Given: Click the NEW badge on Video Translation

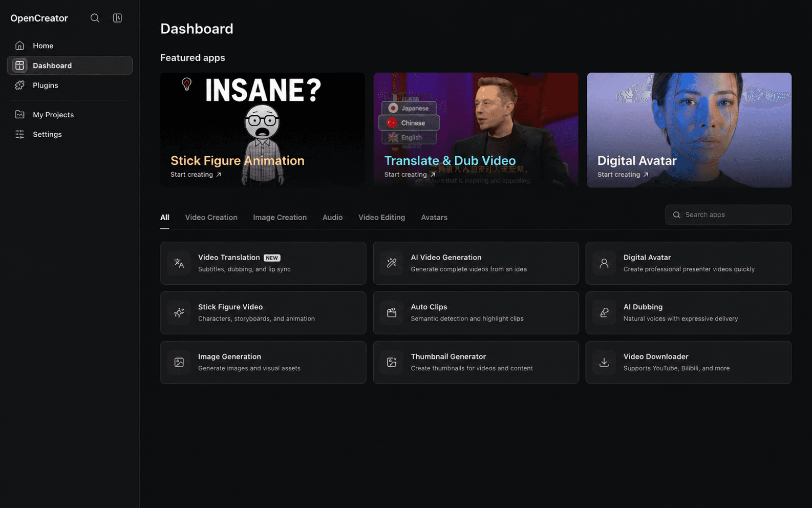Looking at the screenshot, I should [272, 258].
